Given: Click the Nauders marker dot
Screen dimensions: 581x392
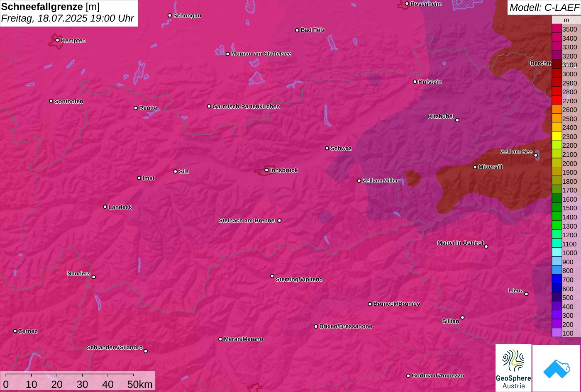Looking at the screenshot, I should point(93,277).
